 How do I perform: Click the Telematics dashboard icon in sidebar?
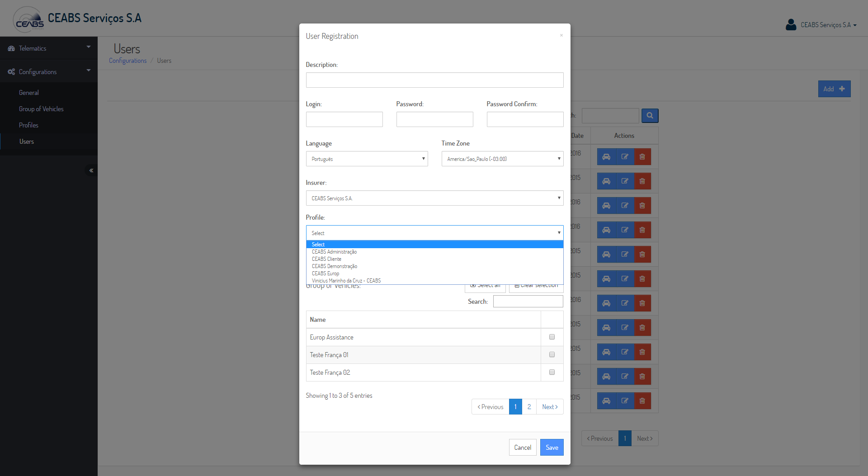pos(11,48)
